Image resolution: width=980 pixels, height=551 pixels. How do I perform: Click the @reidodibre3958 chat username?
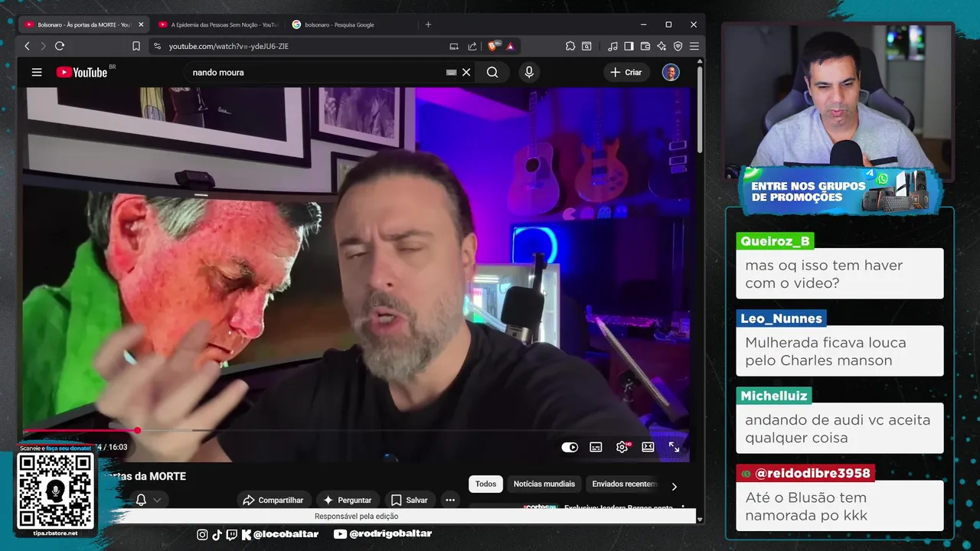[x=805, y=473]
